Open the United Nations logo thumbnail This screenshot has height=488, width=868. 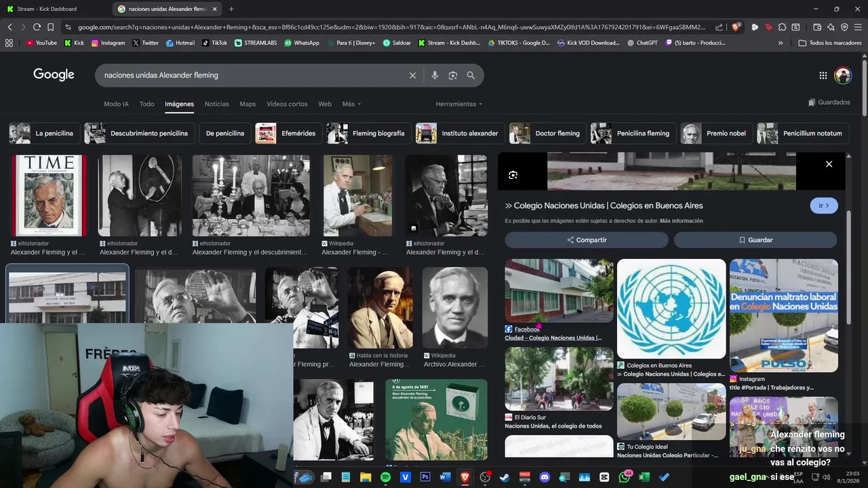tap(671, 308)
